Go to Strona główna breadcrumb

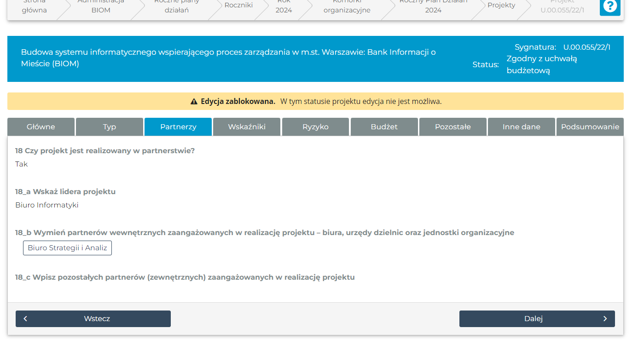coord(35,6)
